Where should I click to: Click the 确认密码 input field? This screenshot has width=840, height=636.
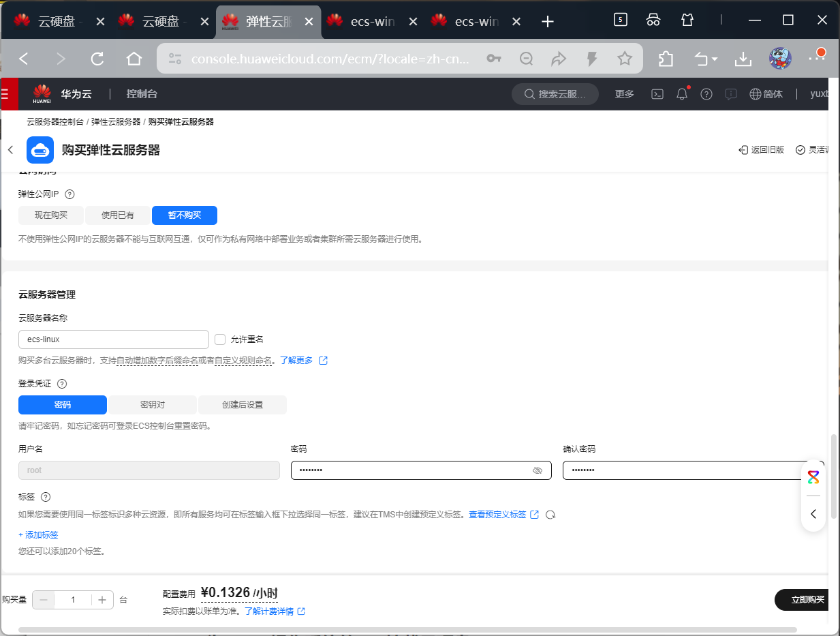click(x=694, y=470)
